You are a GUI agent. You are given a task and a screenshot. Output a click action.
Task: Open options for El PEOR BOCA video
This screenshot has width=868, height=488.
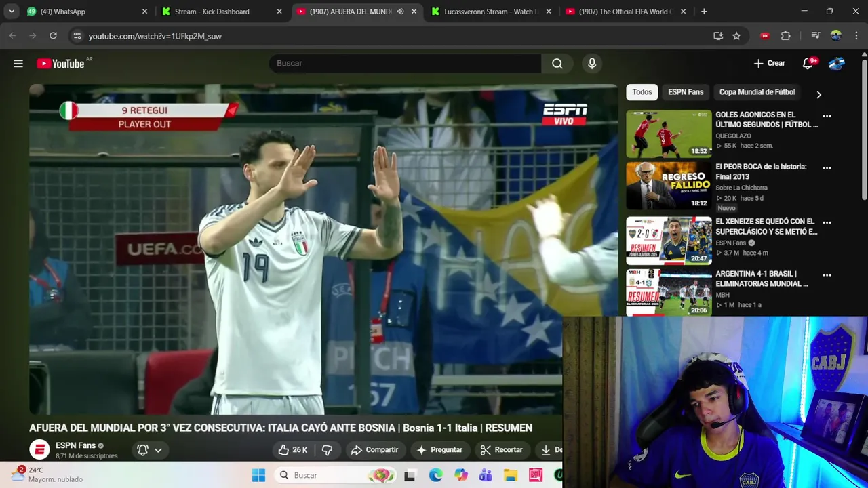click(827, 168)
